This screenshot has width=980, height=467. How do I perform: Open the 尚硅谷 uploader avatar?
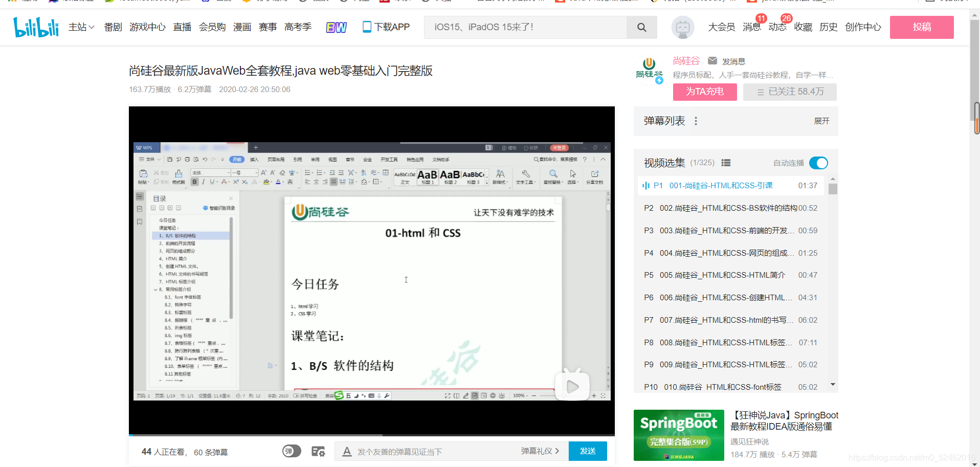[649, 71]
